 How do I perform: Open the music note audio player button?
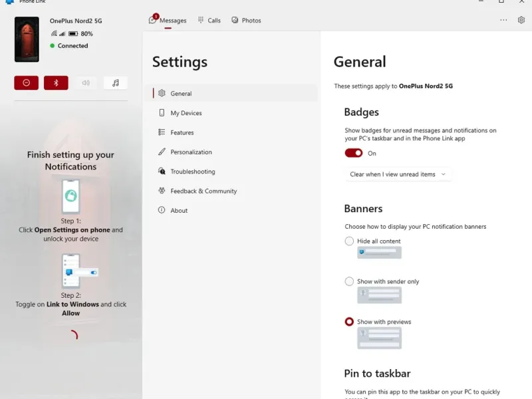(x=115, y=82)
